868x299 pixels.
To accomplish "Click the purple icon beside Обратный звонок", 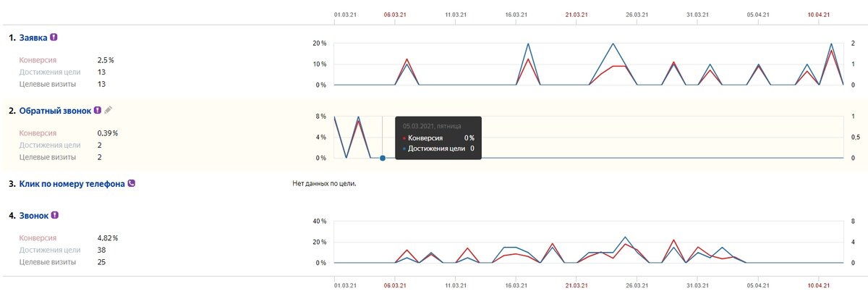I will [x=98, y=110].
